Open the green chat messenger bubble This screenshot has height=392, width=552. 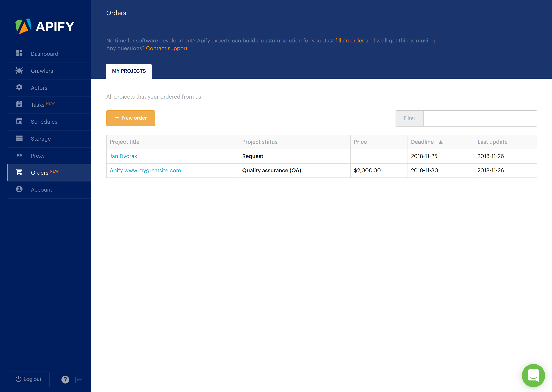[533, 375]
